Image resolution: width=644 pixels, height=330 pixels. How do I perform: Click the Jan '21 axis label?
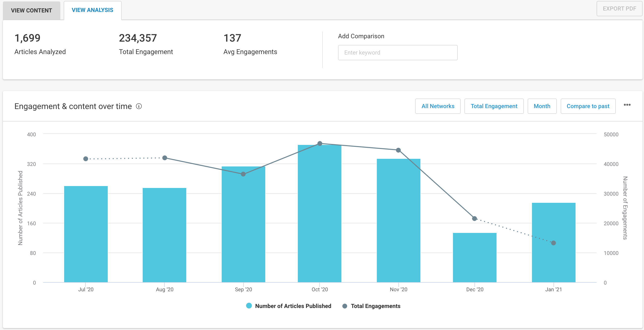click(554, 290)
